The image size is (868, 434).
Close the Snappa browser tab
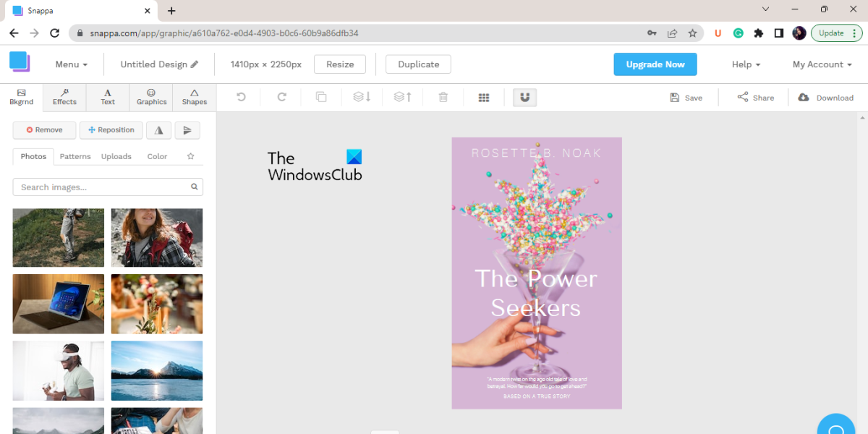point(147,11)
